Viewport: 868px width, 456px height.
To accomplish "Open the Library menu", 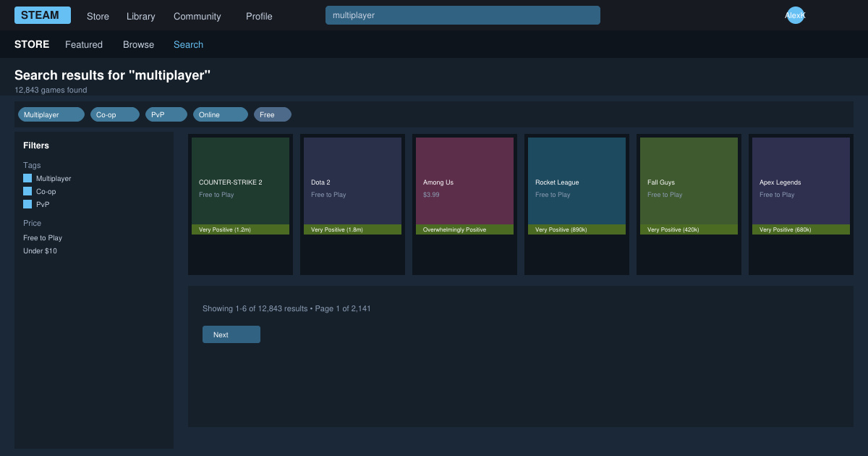I will tap(141, 16).
